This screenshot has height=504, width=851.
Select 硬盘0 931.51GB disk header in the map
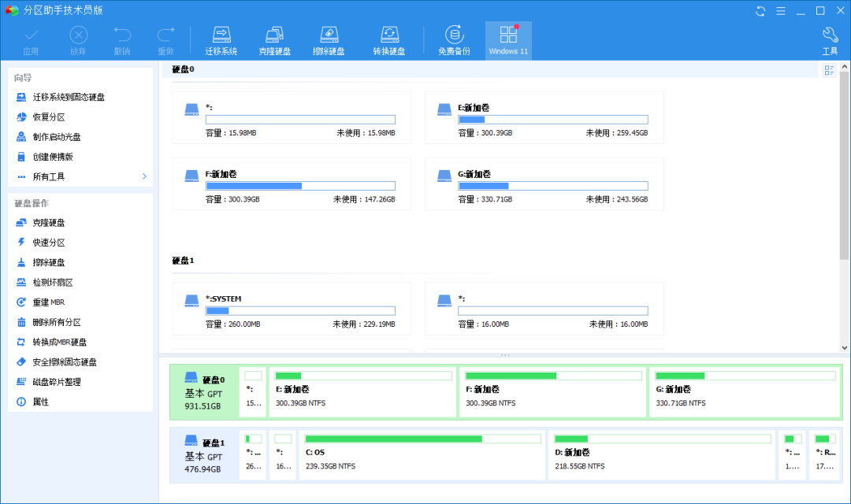(205, 392)
